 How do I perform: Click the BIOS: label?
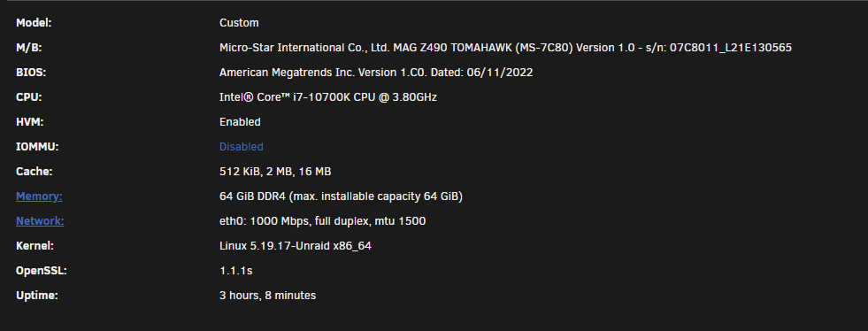(31, 73)
